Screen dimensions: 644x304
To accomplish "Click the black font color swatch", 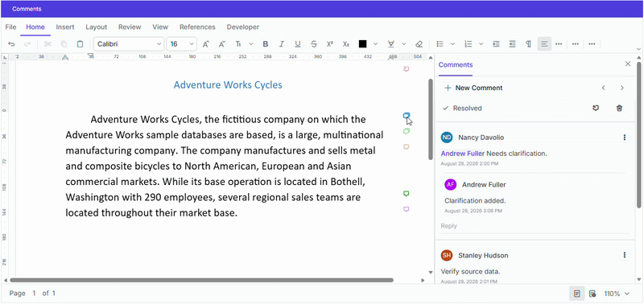I will click(x=363, y=44).
